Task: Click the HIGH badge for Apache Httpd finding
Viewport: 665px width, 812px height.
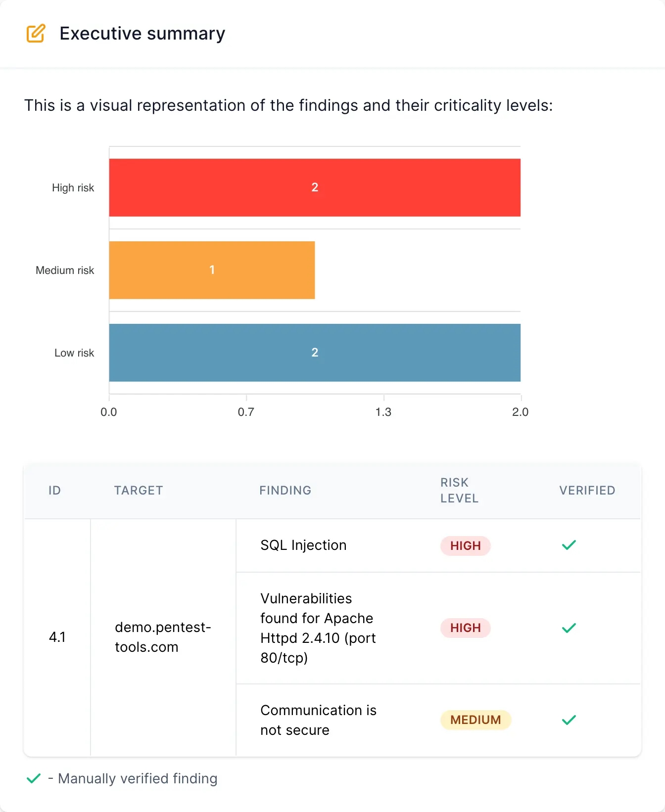Action: pos(465,628)
